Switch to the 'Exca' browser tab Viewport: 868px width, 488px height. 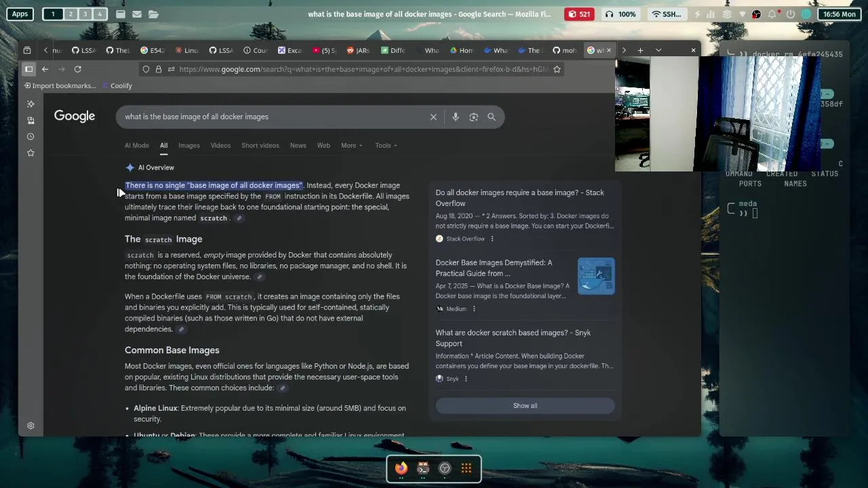pos(290,50)
